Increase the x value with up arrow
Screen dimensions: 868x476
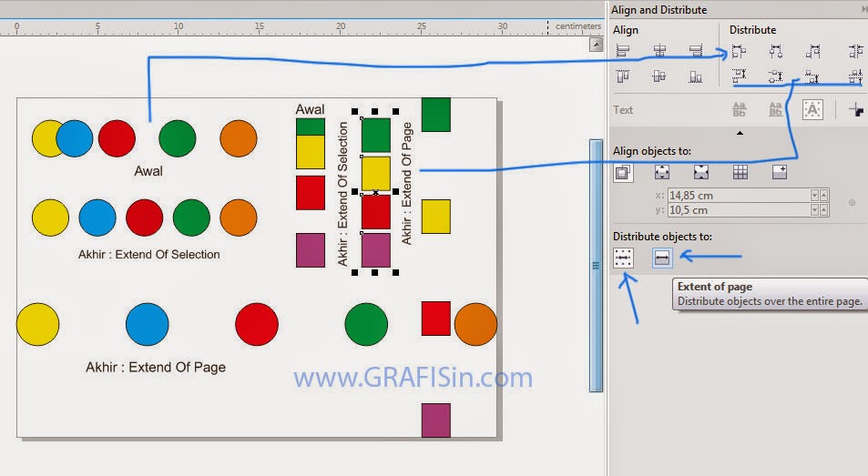click(823, 195)
